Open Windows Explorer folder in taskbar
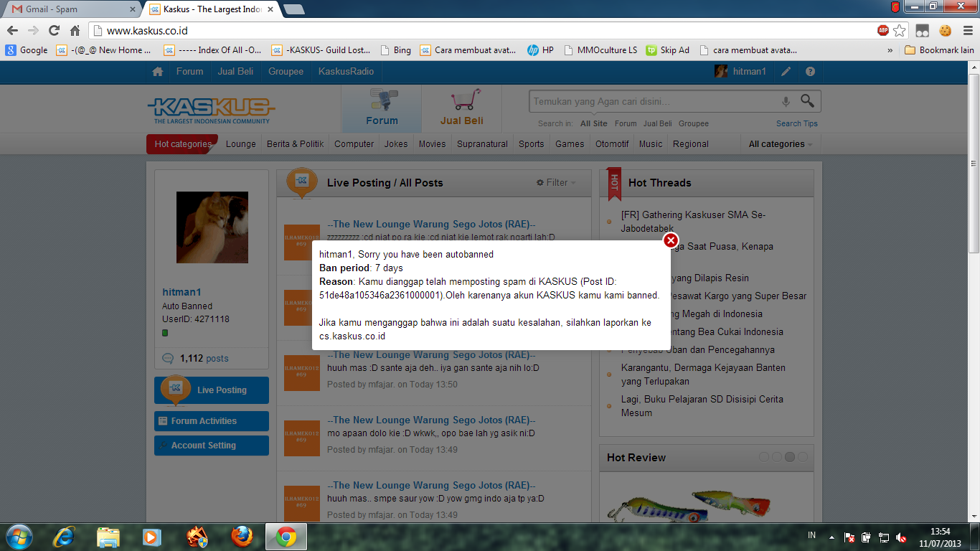This screenshot has width=980, height=551. tap(108, 537)
